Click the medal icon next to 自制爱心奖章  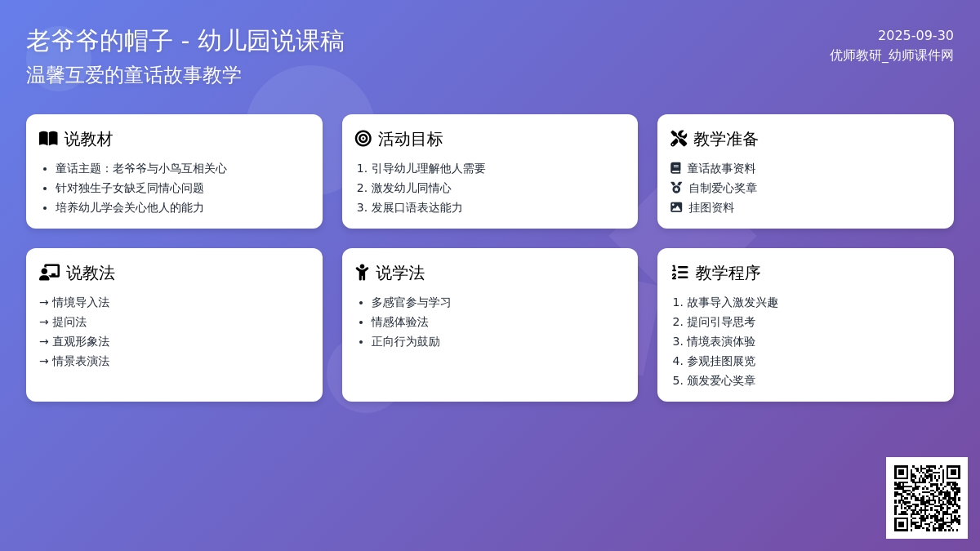point(676,188)
